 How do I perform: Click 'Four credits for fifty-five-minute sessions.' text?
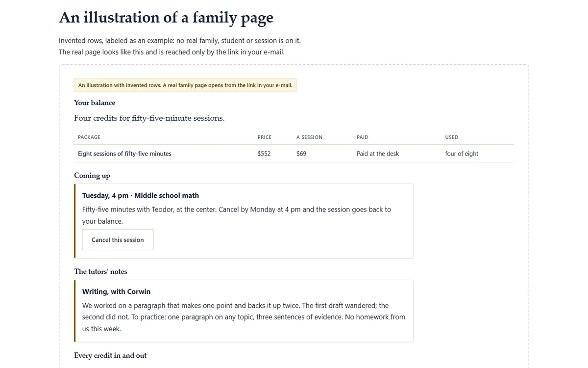coord(149,118)
